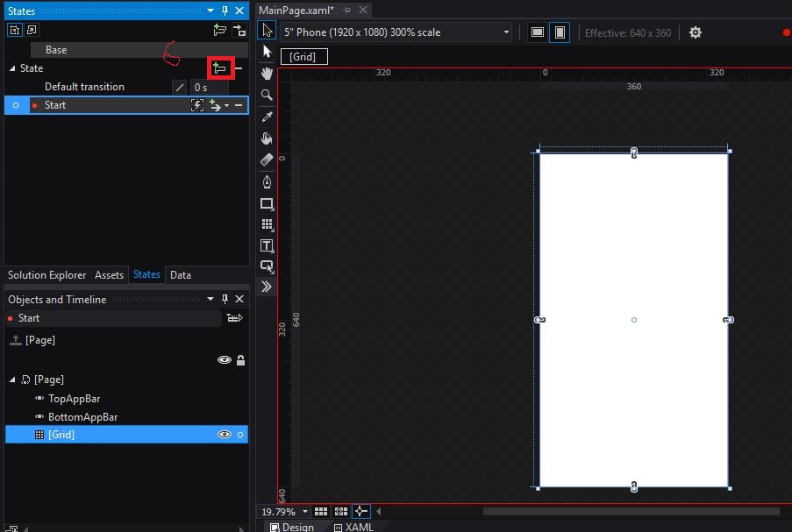This screenshot has height=532, width=792.
Task: Collapse the [Page] tree node
Action: click(x=12, y=379)
